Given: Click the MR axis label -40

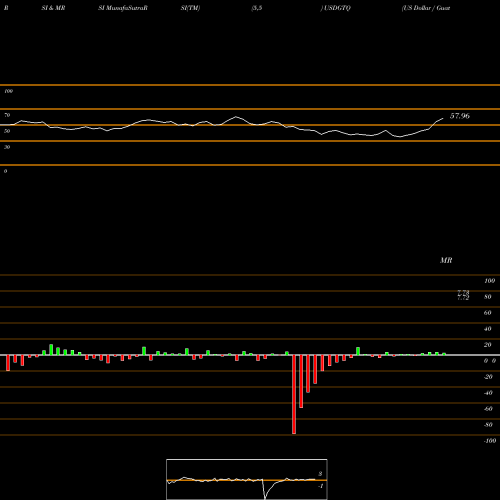Looking at the screenshot, I should 488,393.
